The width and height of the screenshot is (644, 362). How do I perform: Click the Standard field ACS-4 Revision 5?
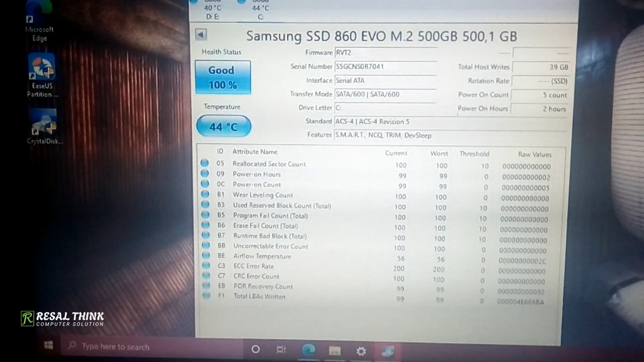pos(451,121)
